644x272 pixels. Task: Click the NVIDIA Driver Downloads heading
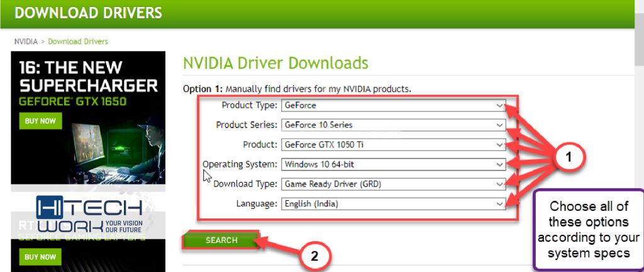tap(275, 63)
